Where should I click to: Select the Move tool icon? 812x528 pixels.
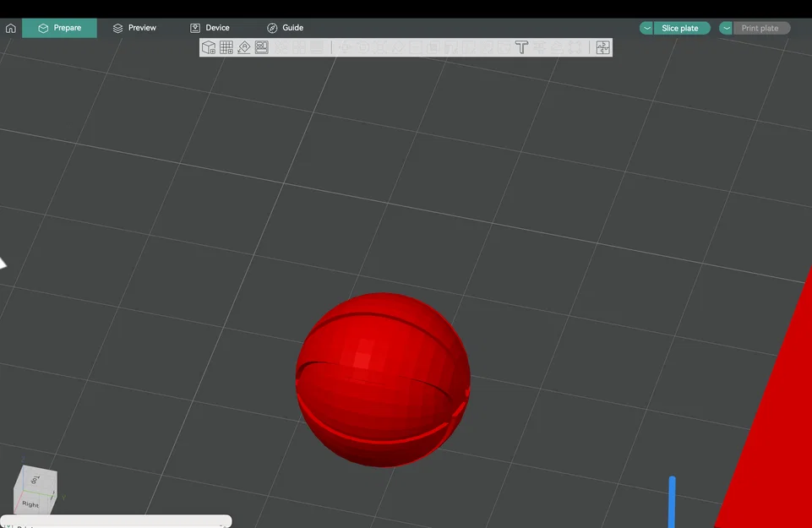click(345, 47)
